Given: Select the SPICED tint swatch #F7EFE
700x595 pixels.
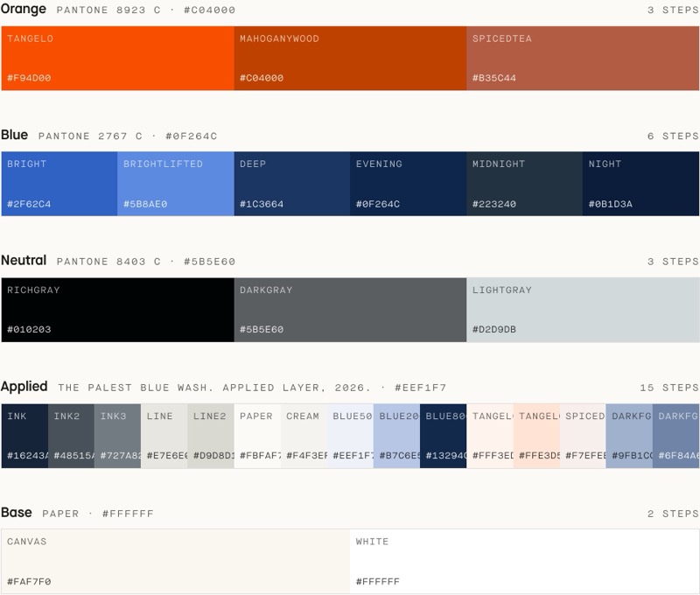Looking at the screenshot, I should pos(583,436).
